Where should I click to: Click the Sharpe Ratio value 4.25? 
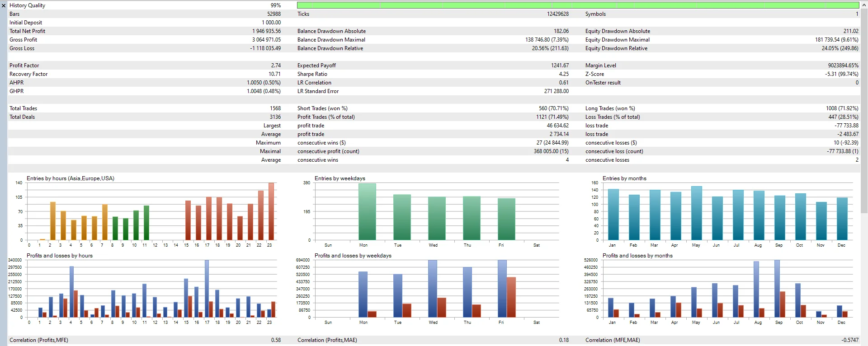(x=564, y=74)
